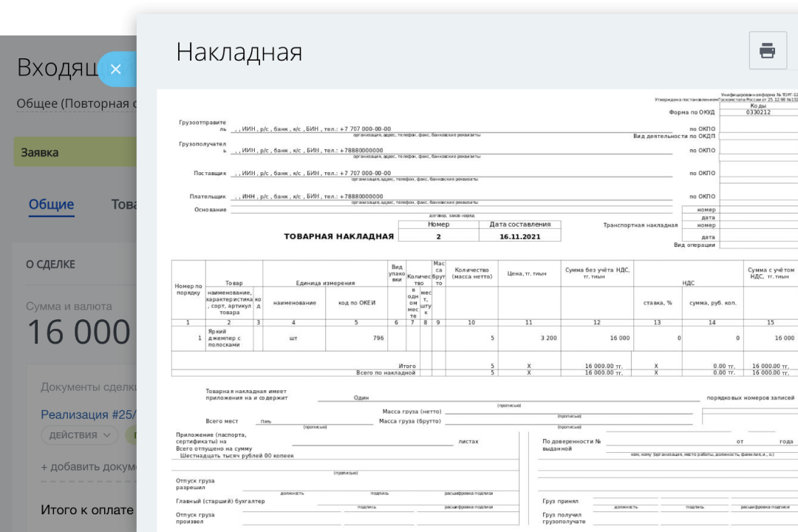Expand the действия dropdown under the Реализация document
Viewport: 798px width, 532px height.
(80, 435)
